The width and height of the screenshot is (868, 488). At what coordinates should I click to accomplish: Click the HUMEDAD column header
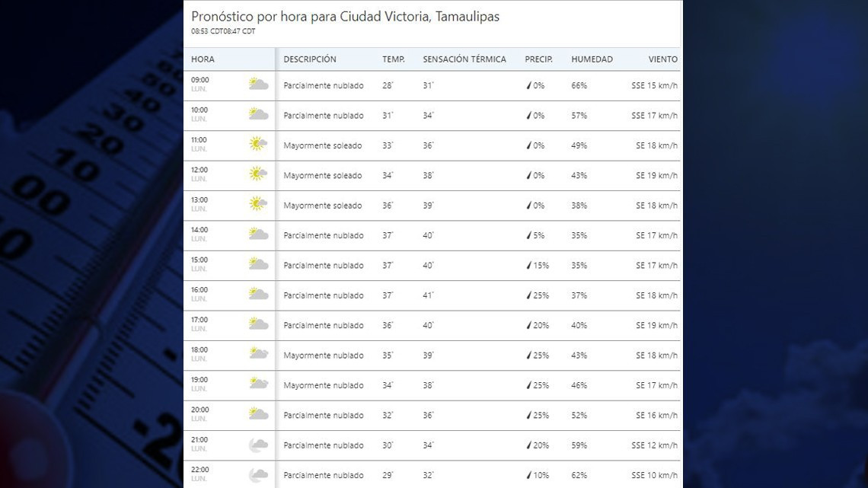coord(592,59)
